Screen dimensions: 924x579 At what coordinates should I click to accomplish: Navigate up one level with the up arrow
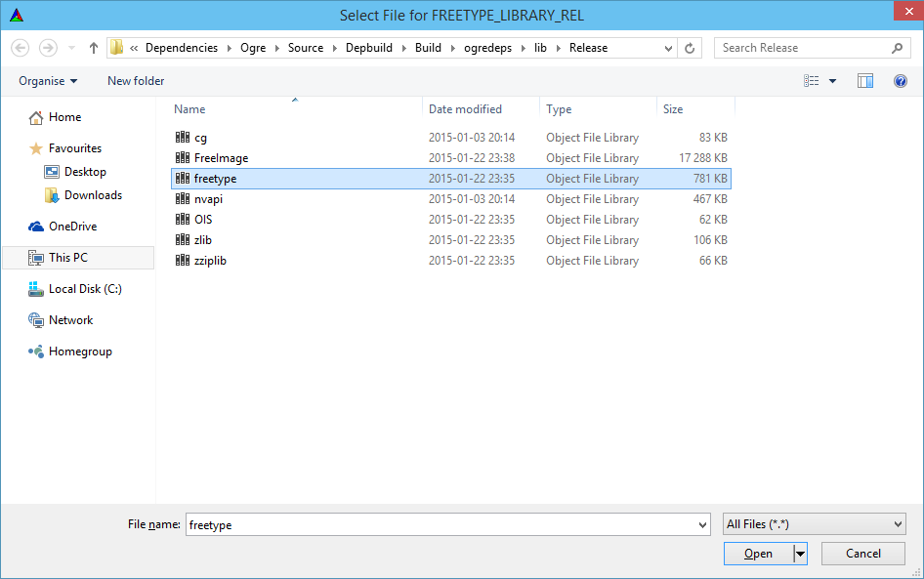(x=93, y=47)
